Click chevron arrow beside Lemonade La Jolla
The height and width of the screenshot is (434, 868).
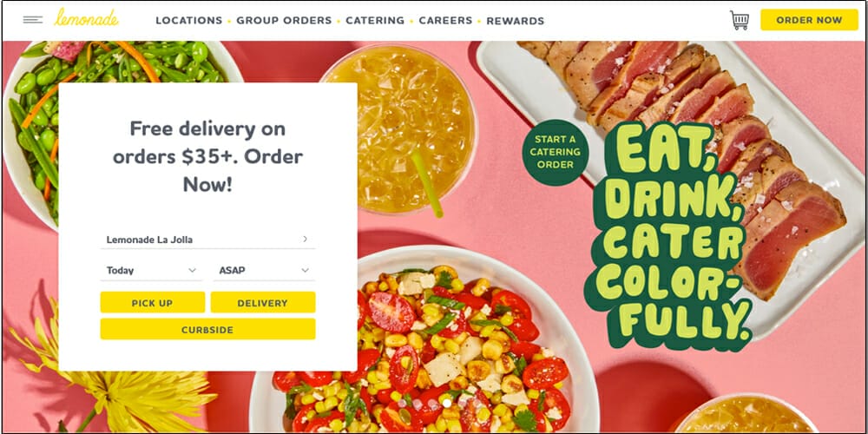pyautogui.click(x=305, y=240)
